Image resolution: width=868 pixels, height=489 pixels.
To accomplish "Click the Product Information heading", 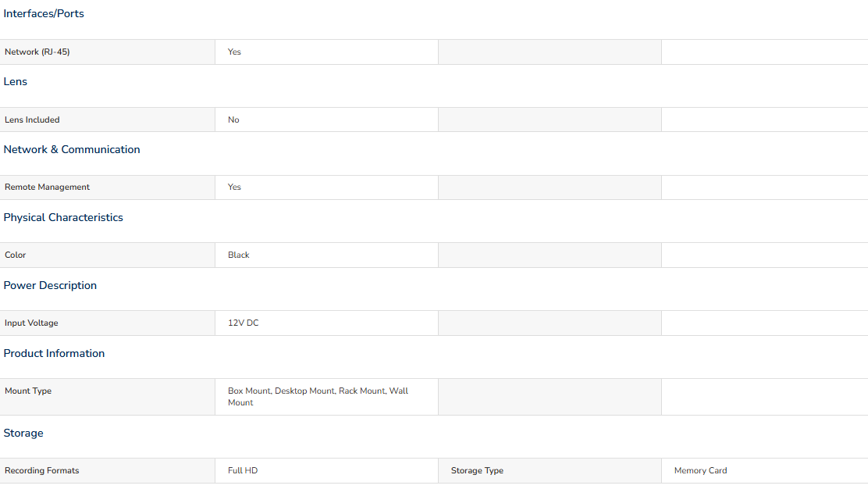I will point(55,353).
